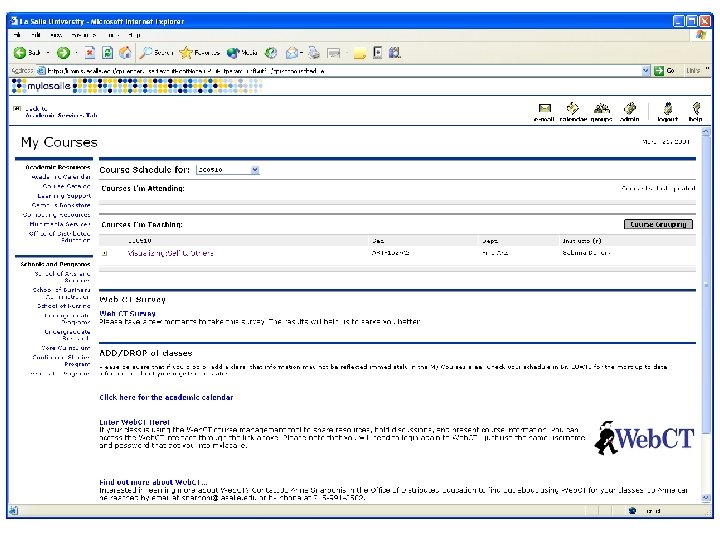Click the green Forward arrow button

tap(63, 53)
